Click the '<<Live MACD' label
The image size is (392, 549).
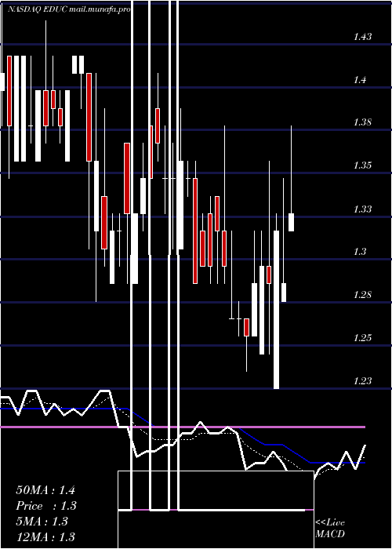pos(330,529)
